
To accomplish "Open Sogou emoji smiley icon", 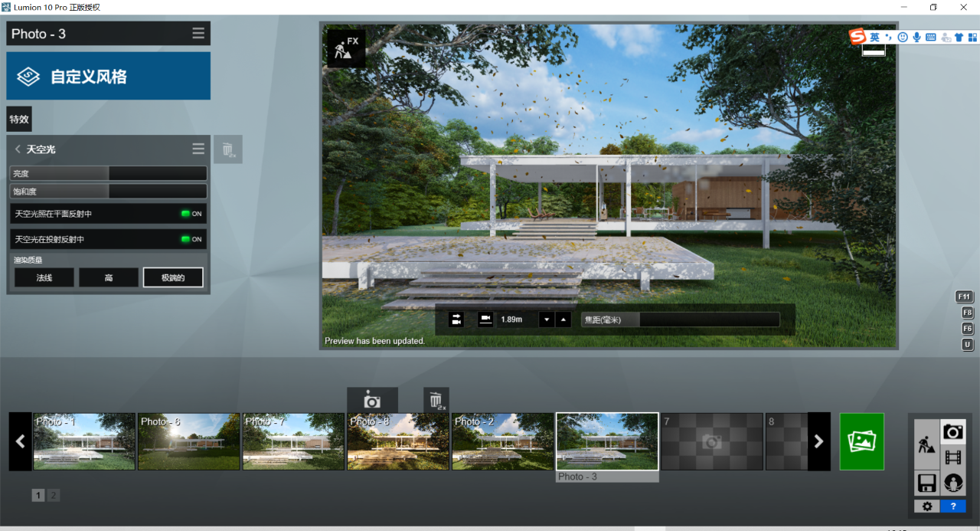I will click(903, 37).
